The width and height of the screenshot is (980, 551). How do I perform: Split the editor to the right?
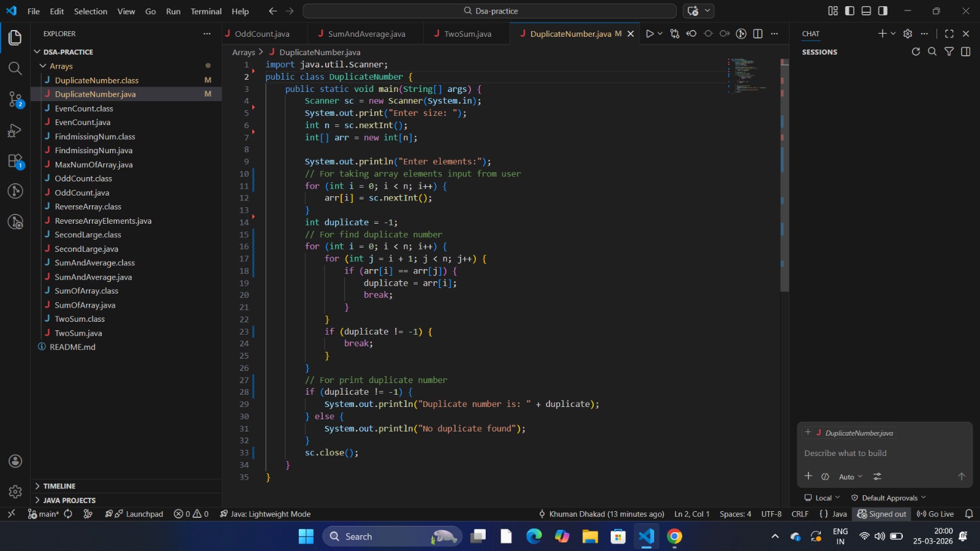click(x=758, y=34)
